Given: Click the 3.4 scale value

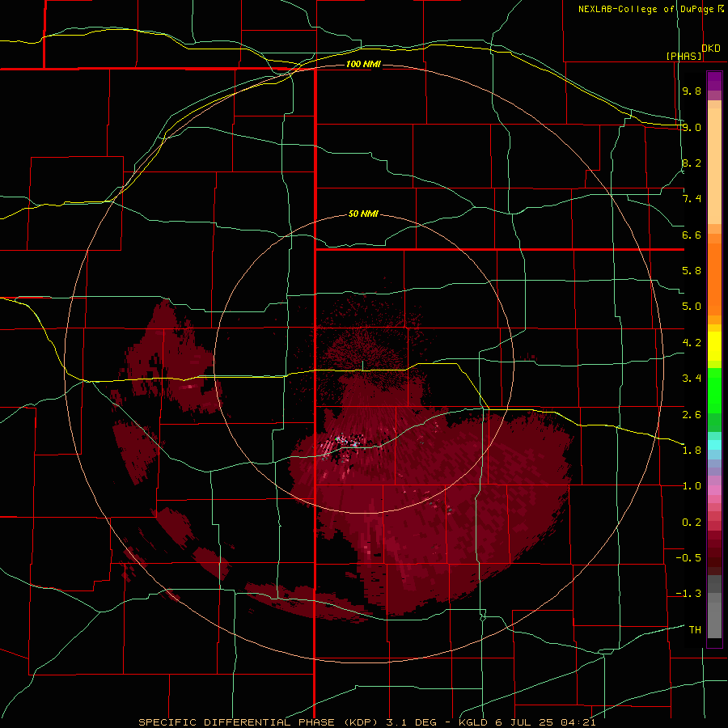Looking at the screenshot, I should point(692,379).
